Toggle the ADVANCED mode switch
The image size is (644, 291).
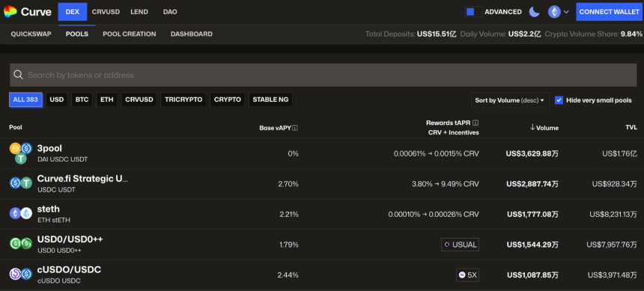point(473,12)
